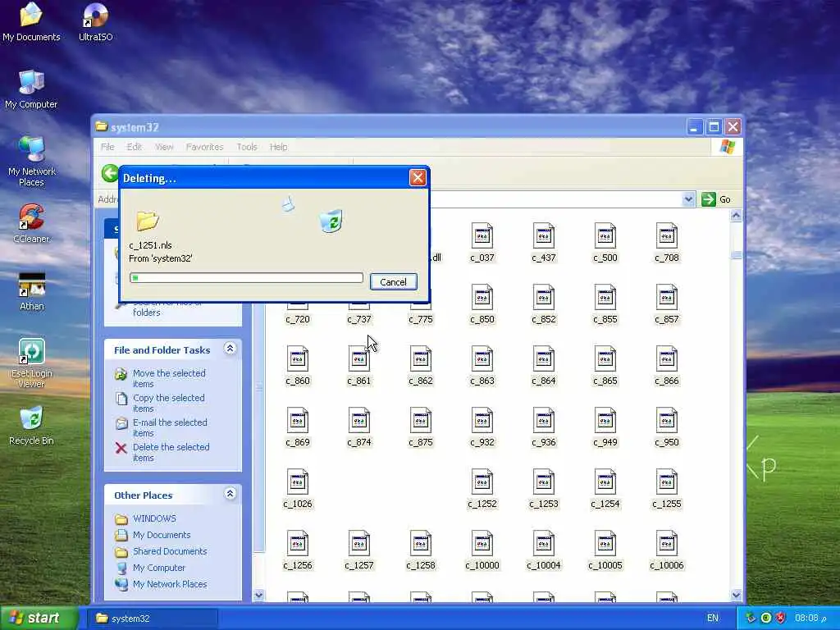
Task: Open the Edit menu
Action: [x=134, y=147]
